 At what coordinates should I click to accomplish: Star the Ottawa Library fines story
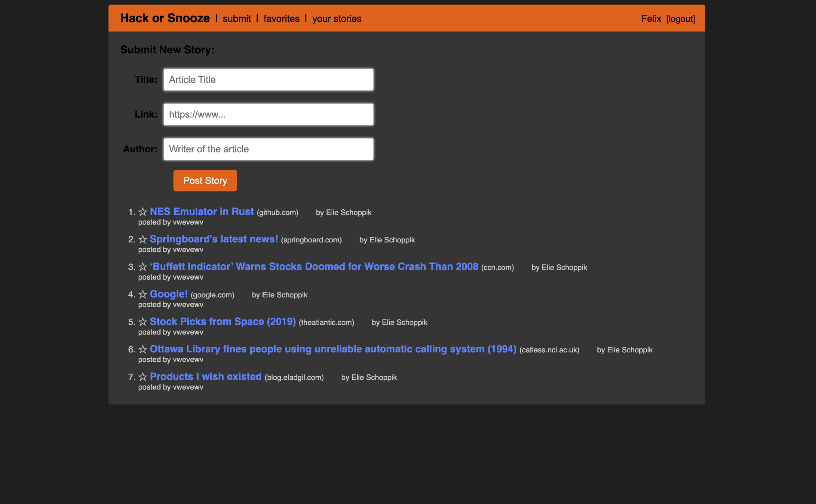[143, 349]
